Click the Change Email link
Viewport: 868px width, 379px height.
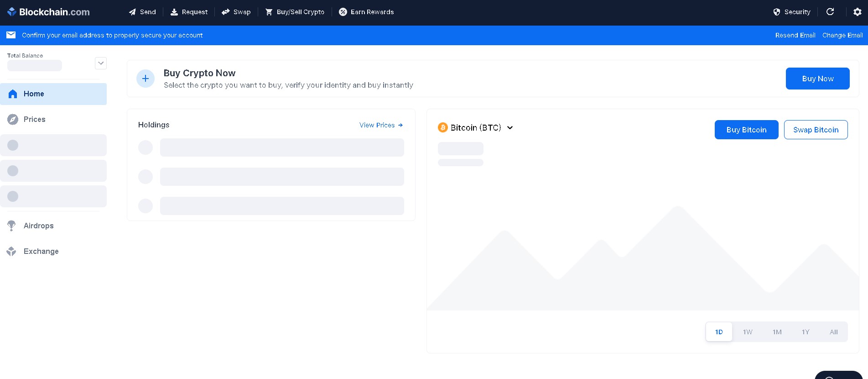[842, 35]
